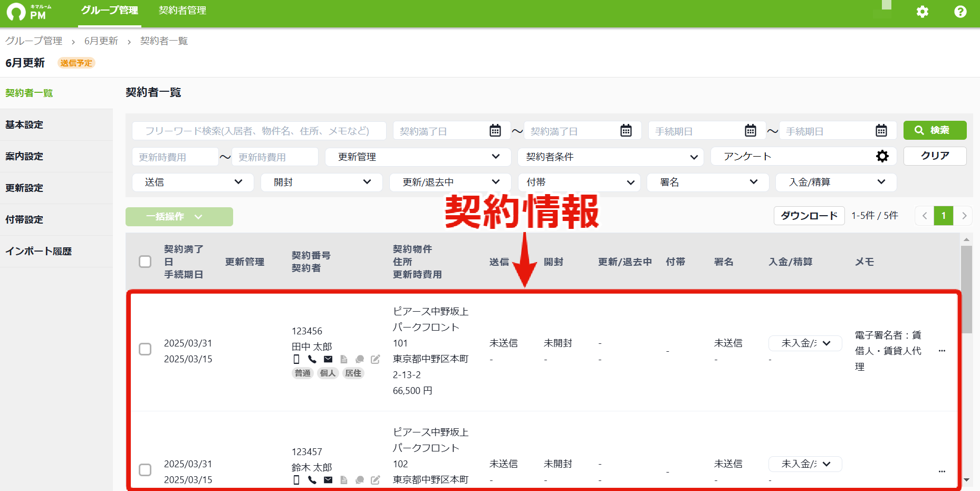Expand the 更新管理 filter dropdown
This screenshot has height=491, width=980.
(x=418, y=157)
